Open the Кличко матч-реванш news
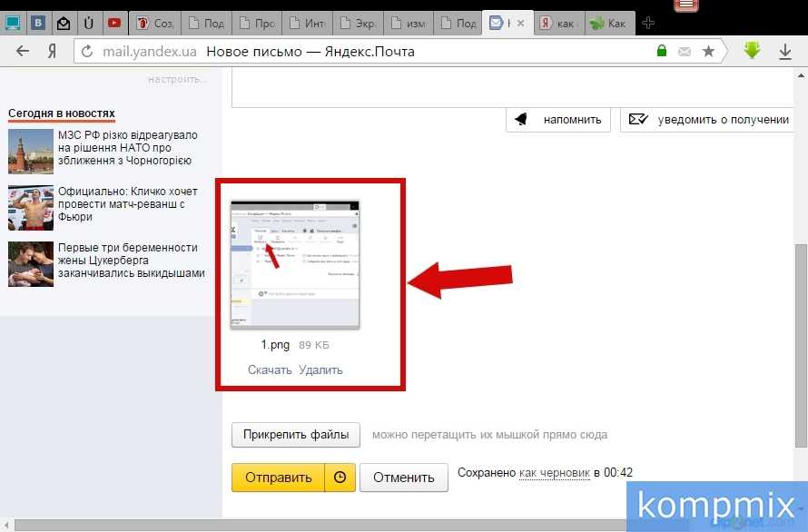 coord(127,204)
